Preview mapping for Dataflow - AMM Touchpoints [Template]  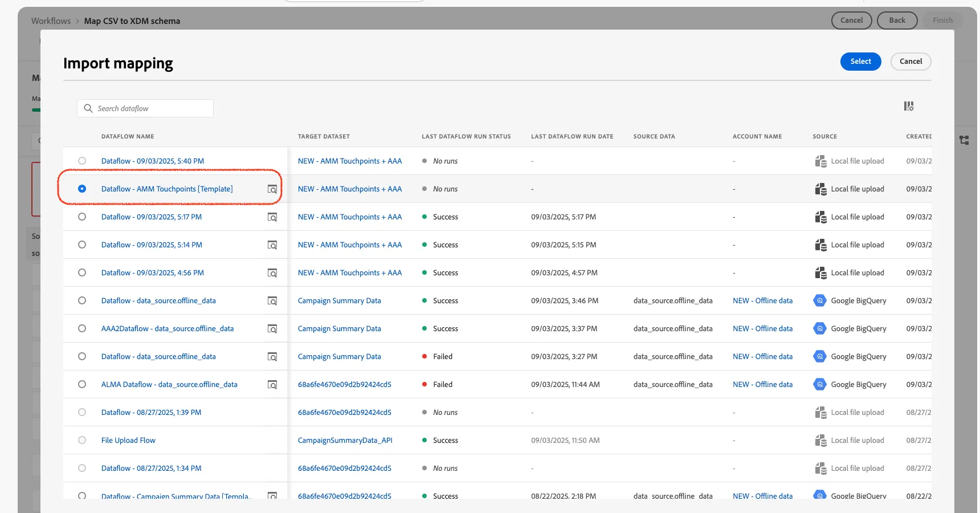click(x=272, y=189)
